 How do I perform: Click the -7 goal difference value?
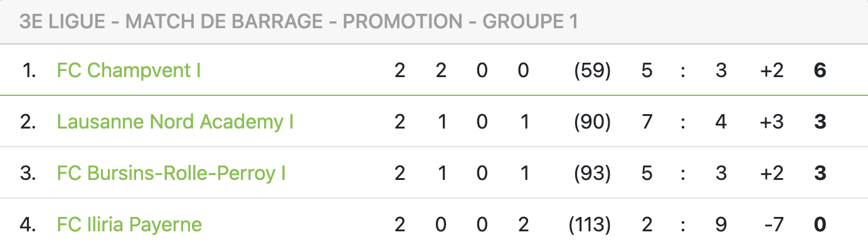click(773, 224)
